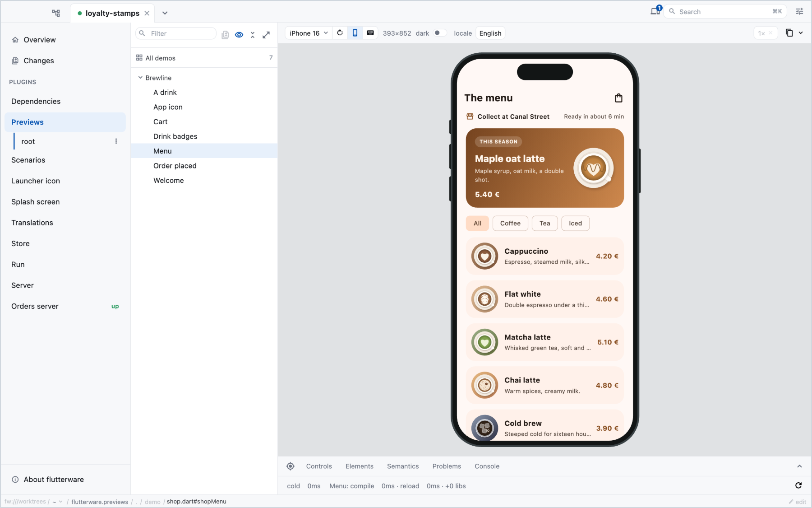The height and width of the screenshot is (508, 812).
Task: Collapse the Brewline demo group
Action: coord(140,78)
